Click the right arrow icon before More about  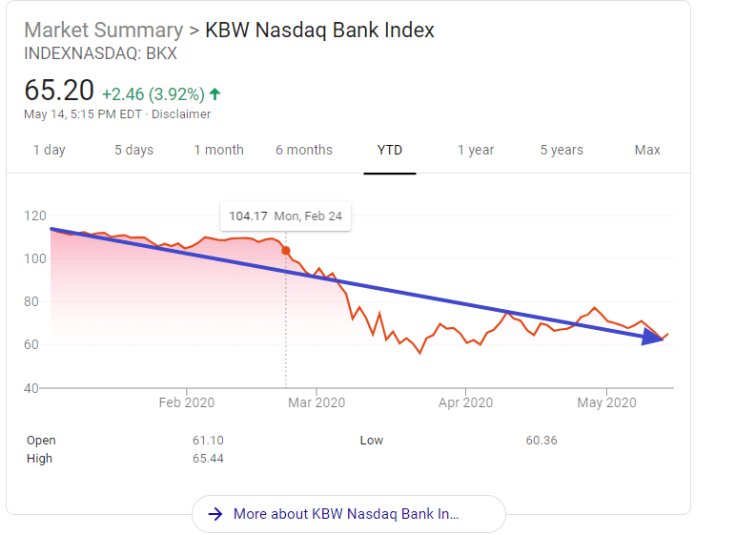click(x=215, y=514)
